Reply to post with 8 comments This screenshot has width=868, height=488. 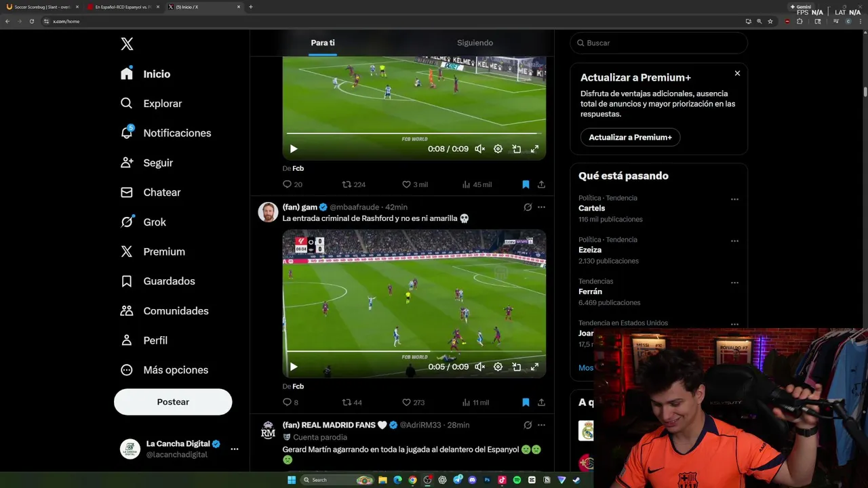pos(290,403)
